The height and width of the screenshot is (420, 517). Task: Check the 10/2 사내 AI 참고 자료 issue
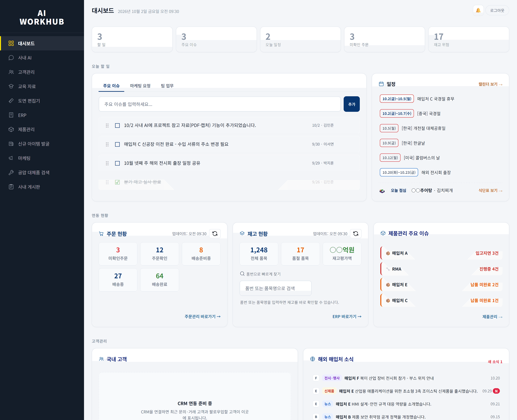coord(117,125)
